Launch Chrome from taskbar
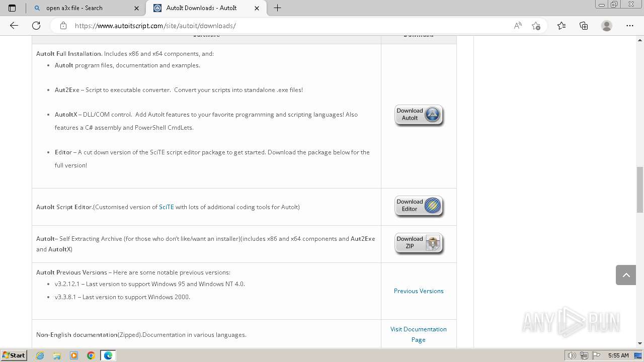Image resolution: width=644 pixels, height=362 pixels. pos(91,355)
